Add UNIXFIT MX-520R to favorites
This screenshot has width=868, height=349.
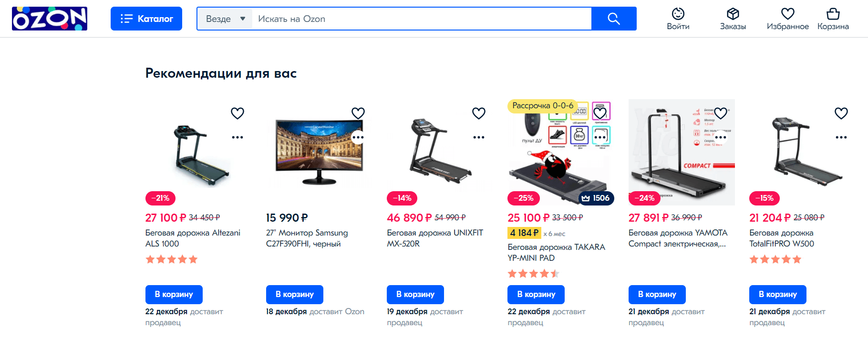click(479, 113)
